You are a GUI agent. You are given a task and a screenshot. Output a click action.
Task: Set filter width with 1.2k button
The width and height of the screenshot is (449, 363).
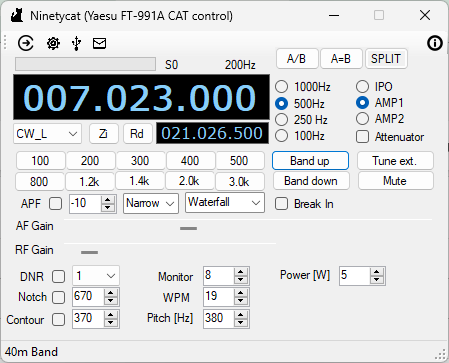click(x=90, y=181)
